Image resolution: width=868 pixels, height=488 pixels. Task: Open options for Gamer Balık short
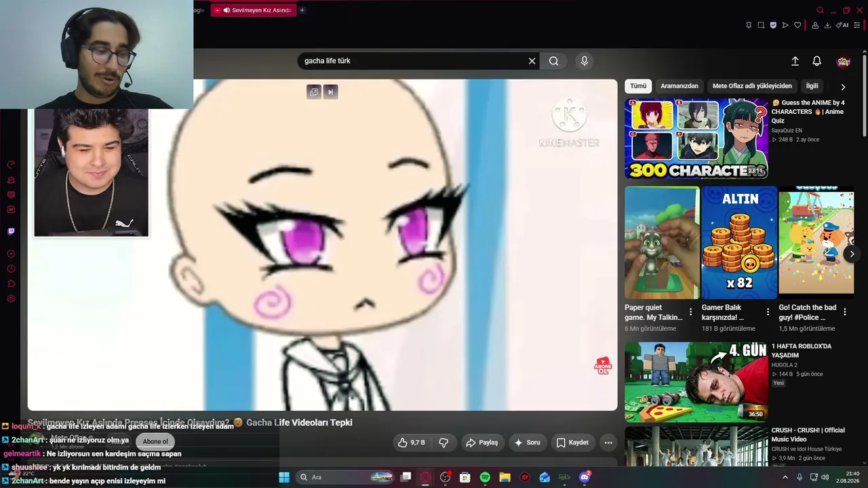[x=768, y=312]
